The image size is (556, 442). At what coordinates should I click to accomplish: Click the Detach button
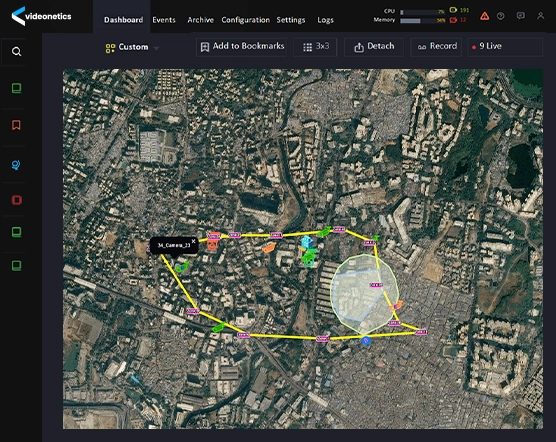pos(374,47)
